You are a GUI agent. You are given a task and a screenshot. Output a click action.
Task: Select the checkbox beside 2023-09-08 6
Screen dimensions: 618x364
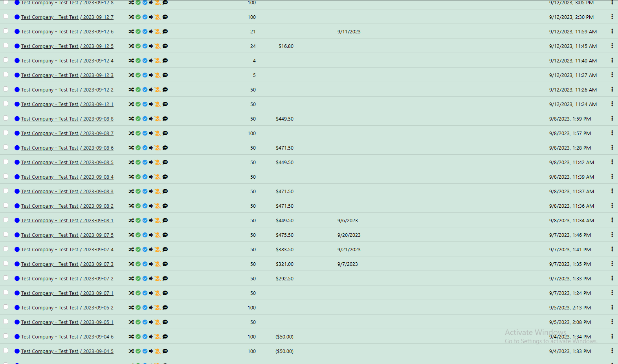(x=6, y=147)
